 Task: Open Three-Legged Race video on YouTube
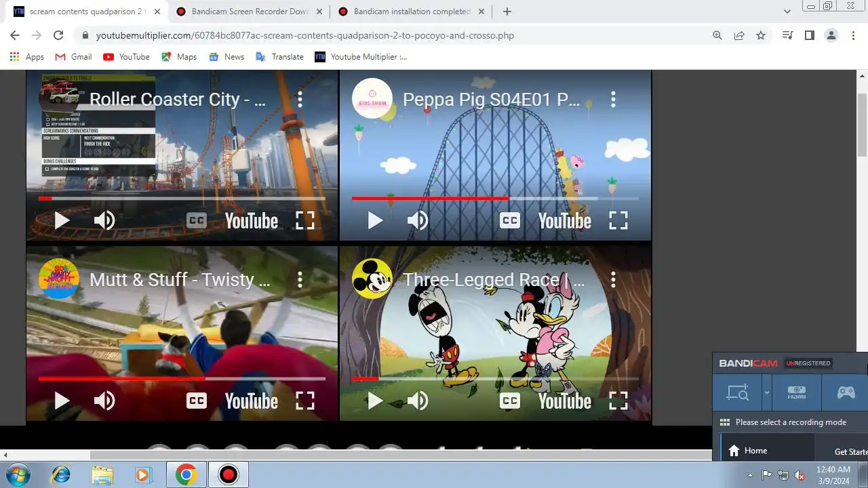pyautogui.click(x=565, y=401)
